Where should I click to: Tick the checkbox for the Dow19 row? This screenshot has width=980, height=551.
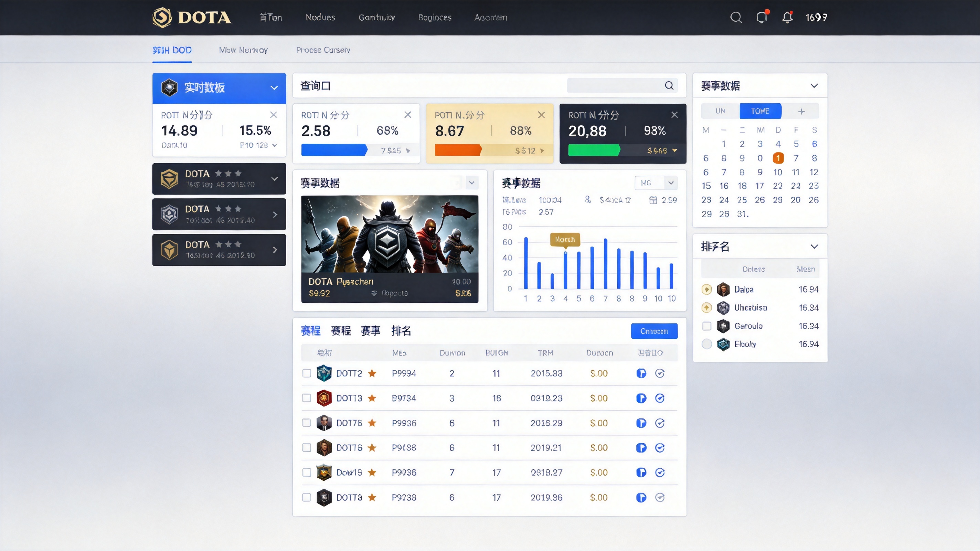[307, 472]
